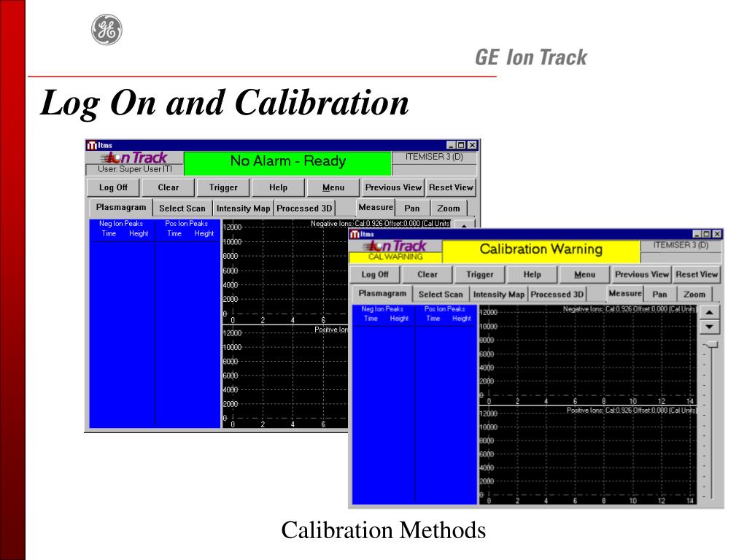747x560 pixels.
Task: Click Reset View in the front window
Action: pos(697,274)
